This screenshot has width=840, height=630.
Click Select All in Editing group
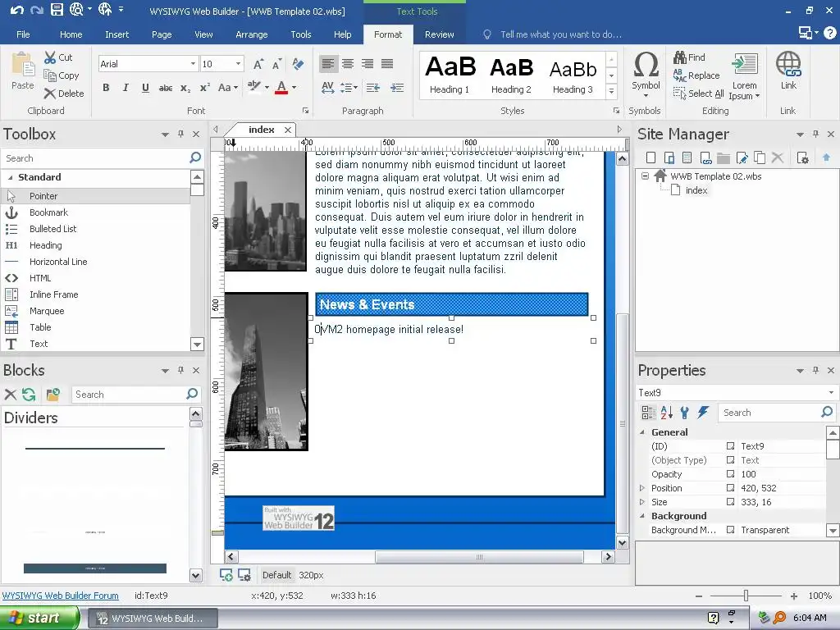(699, 94)
